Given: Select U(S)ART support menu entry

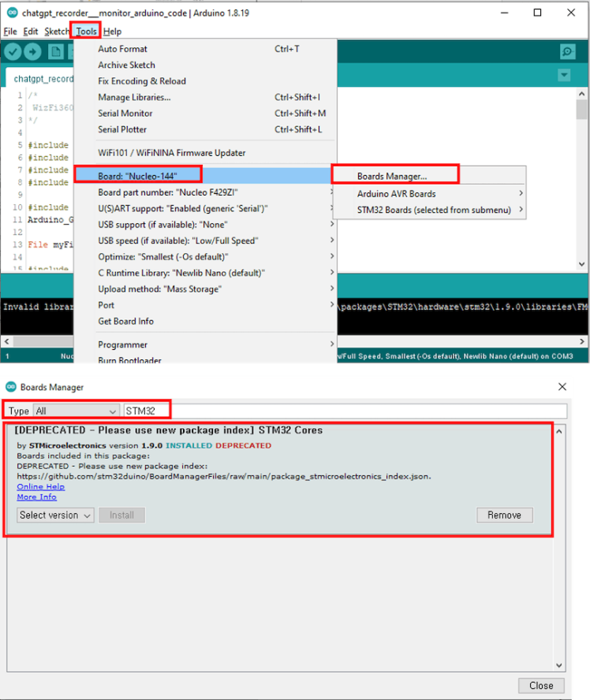Looking at the screenshot, I should click(x=205, y=208).
